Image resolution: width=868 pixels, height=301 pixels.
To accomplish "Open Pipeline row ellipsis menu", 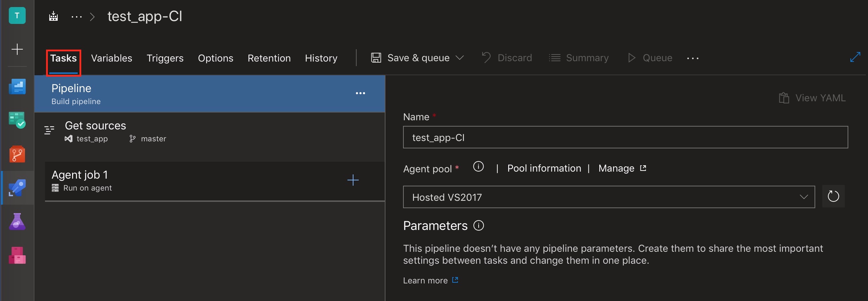I will pos(360,93).
